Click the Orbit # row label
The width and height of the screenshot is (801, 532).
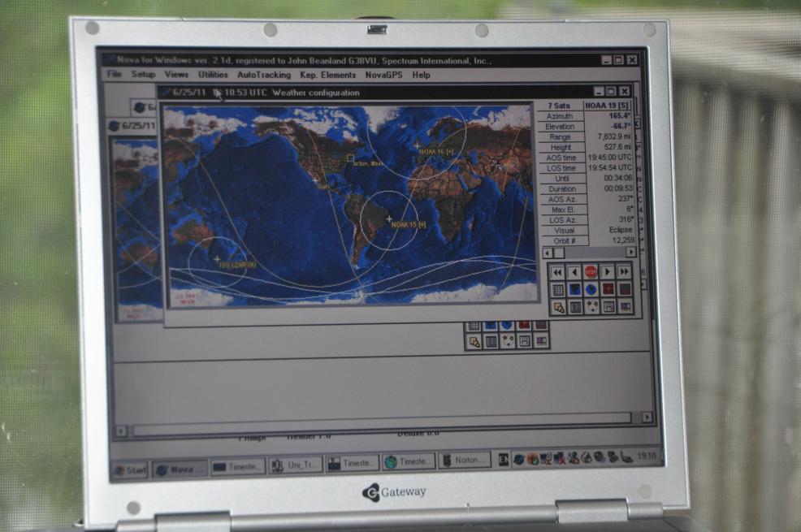click(x=565, y=241)
